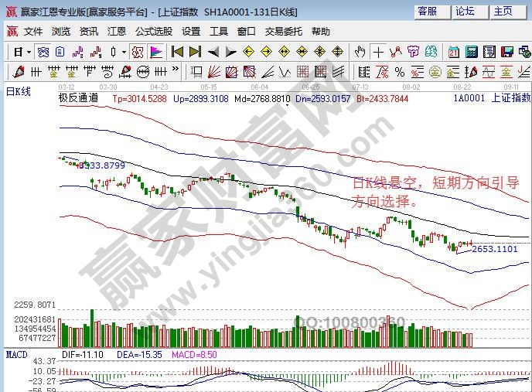Expand the candlestick style dropdown arrow
Screen dimensions: 532x392
tap(124, 52)
